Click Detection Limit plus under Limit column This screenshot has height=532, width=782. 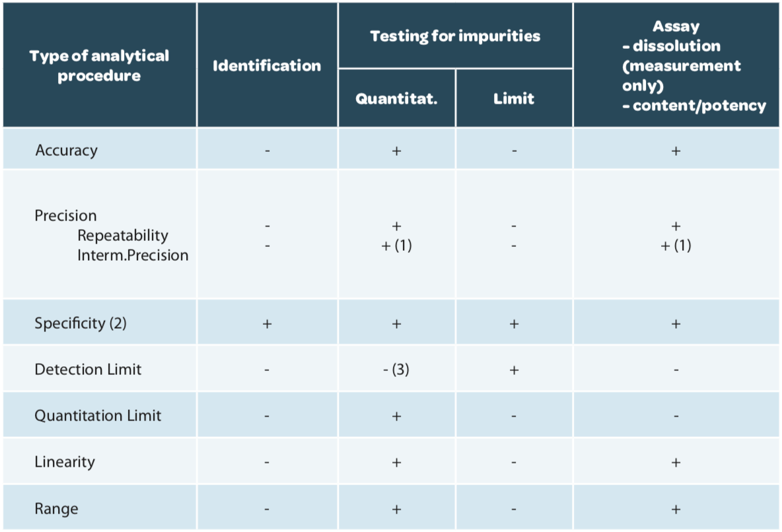point(514,370)
